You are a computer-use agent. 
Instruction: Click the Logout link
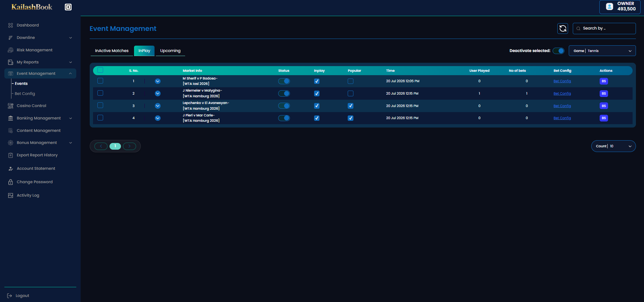pyautogui.click(x=23, y=296)
